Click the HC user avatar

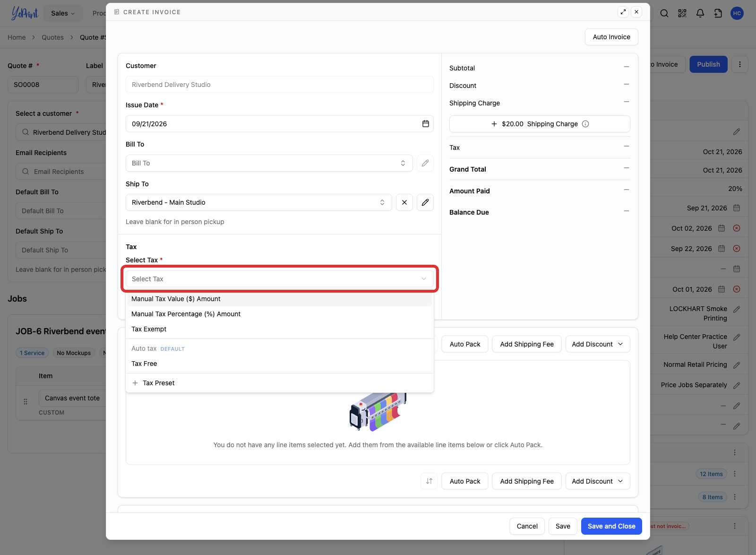[737, 13]
